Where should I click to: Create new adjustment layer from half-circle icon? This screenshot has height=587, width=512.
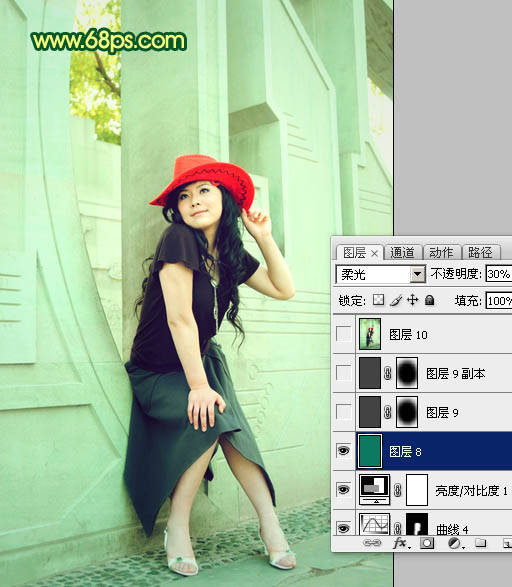coord(454,542)
